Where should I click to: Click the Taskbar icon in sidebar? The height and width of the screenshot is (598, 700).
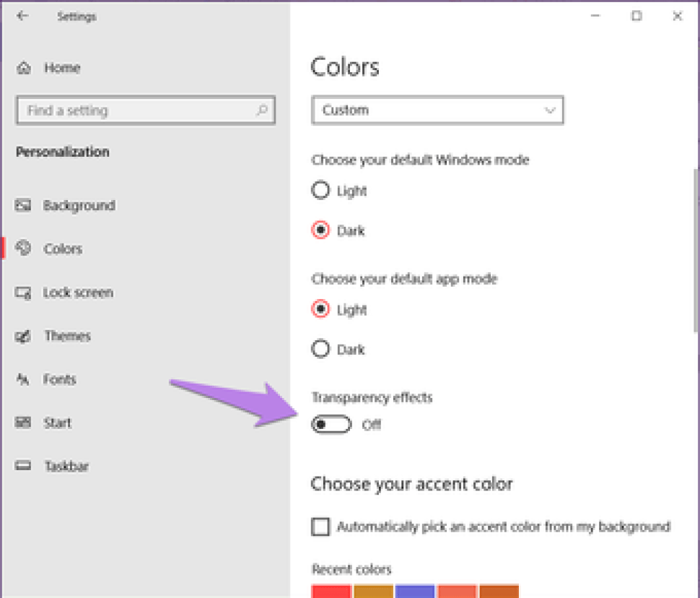tap(24, 467)
